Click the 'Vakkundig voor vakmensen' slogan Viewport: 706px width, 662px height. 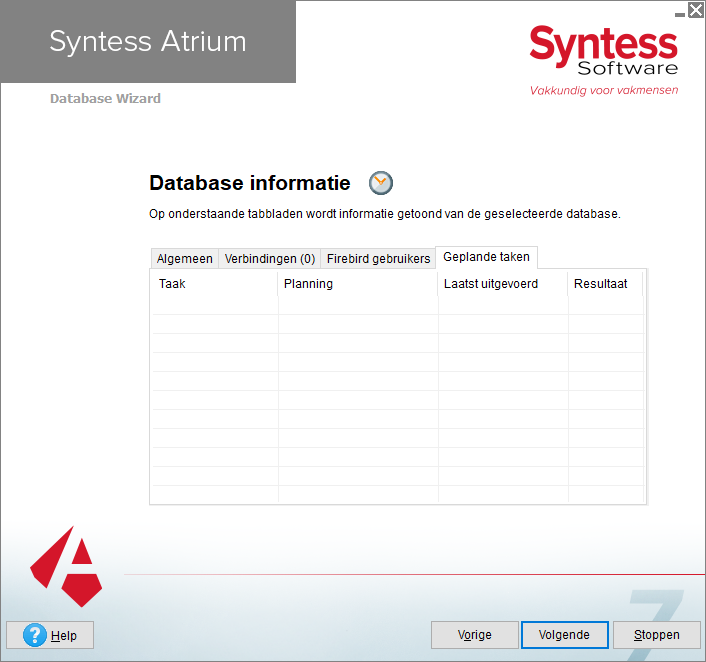coord(604,91)
